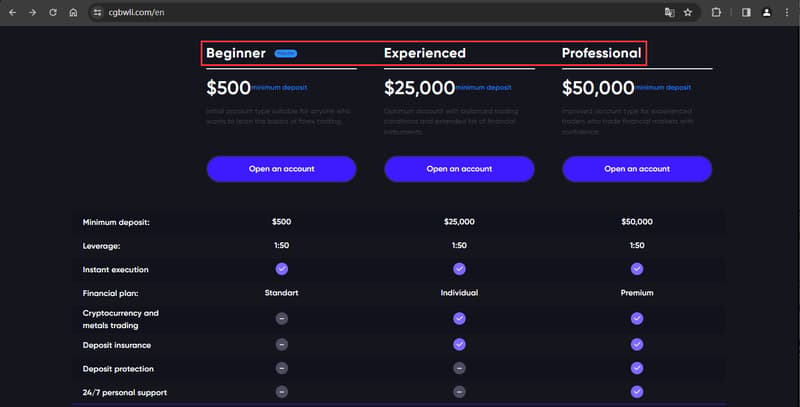
Task: Click 24/7 personal support checkmark for Professional
Action: pos(637,392)
